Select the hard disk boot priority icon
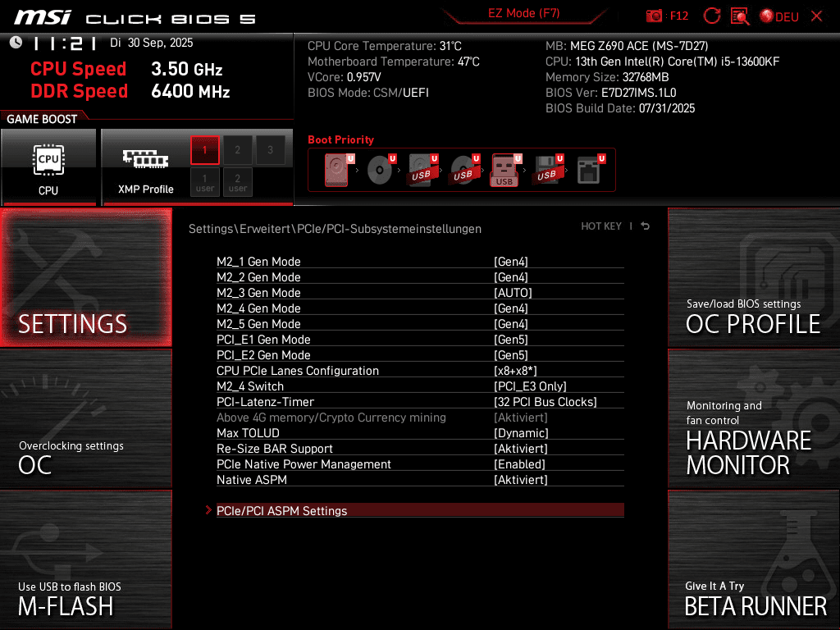This screenshot has width=840, height=630. pos(337,170)
